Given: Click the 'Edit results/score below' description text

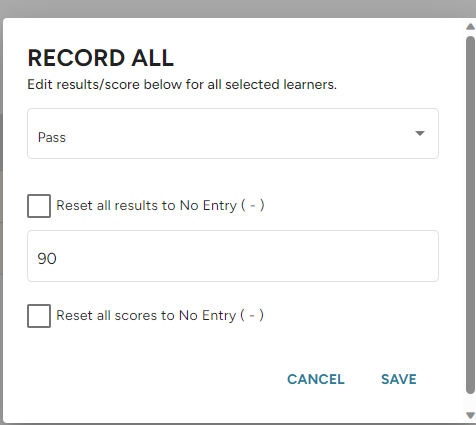Looking at the screenshot, I should tap(182, 84).
